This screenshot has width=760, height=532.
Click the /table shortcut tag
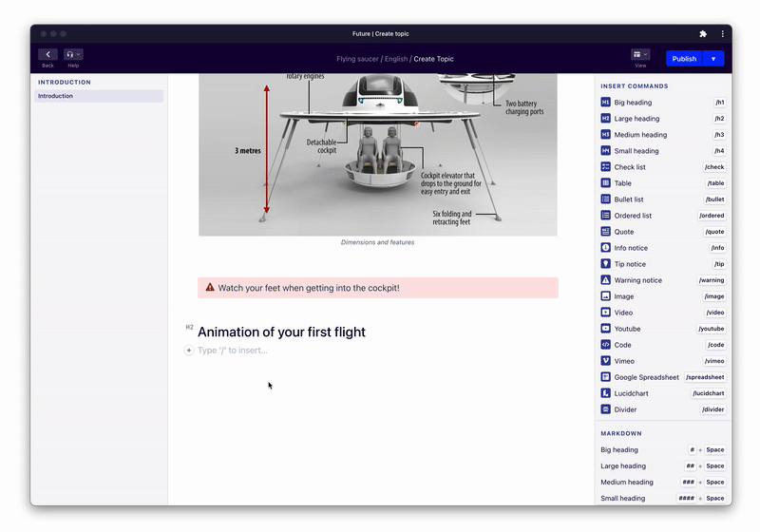pyautogui.click(x=715, y=183)
